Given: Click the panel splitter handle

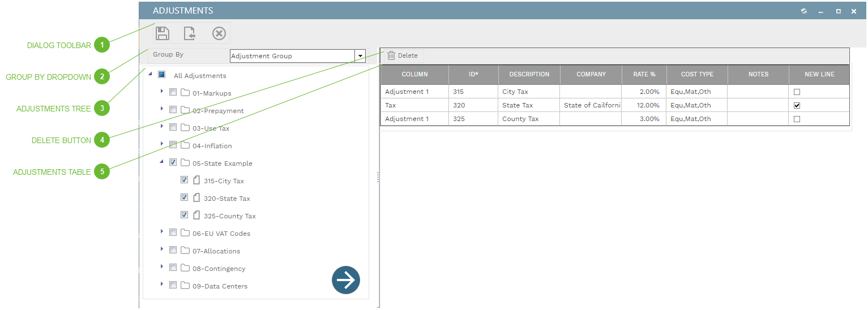Looking at the screenshot, I should (378, 178).
